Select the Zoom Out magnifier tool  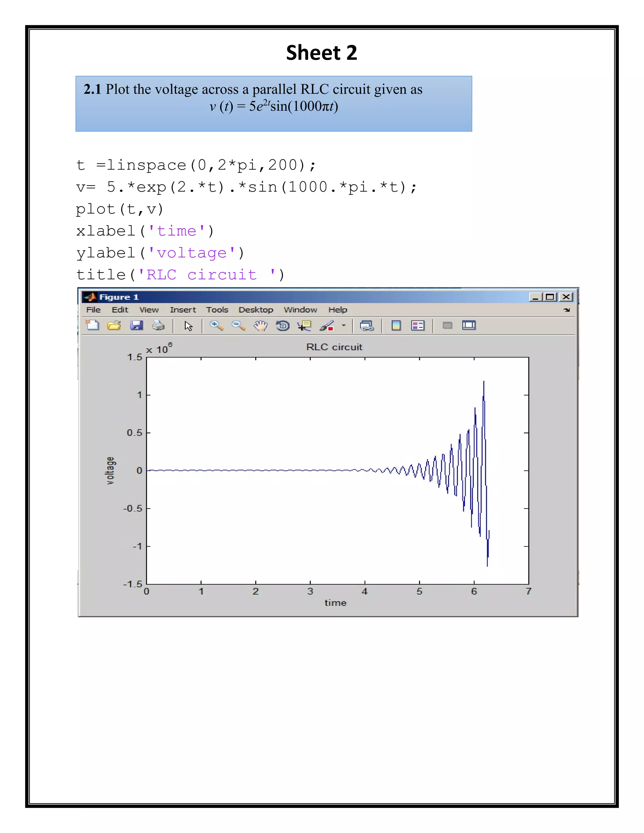click(238, 325)
